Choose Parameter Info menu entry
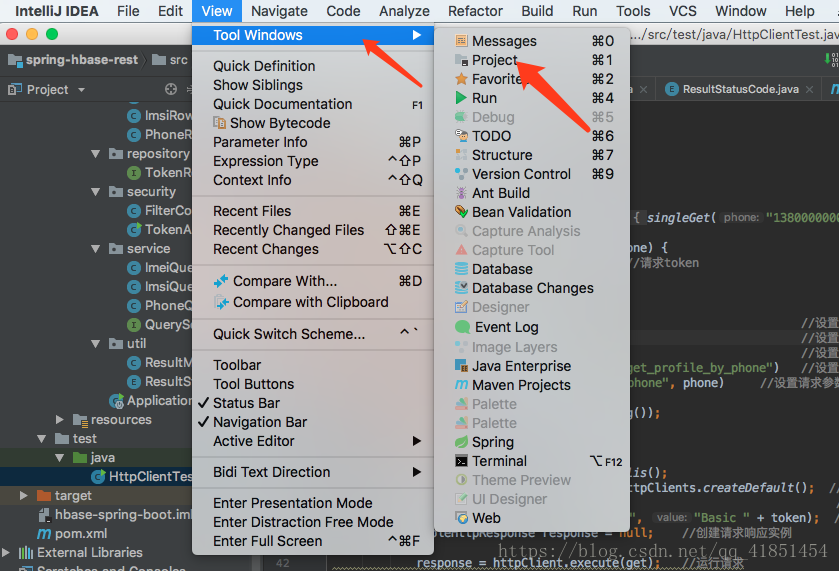Screen dimensions: 839x571 click(x=312, y=142)
